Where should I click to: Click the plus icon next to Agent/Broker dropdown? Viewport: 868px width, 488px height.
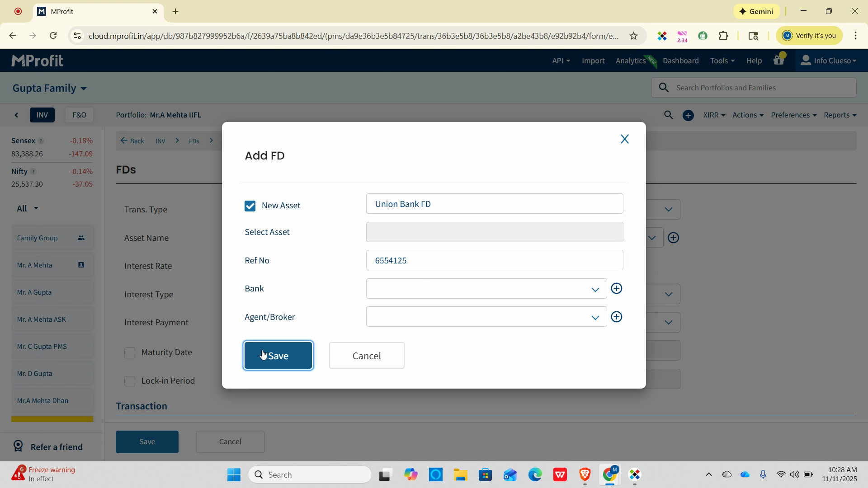click(x=616, y=317)
